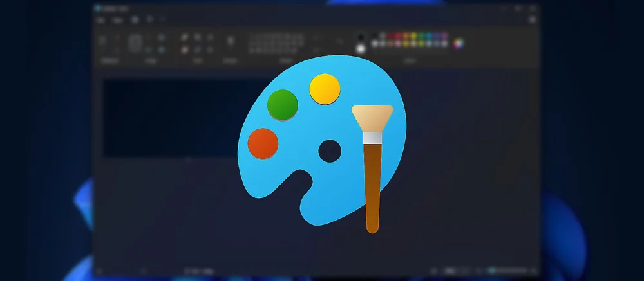Select the white Color 2 circle
This screenshot has height=281, width=644.
point(361,50)
